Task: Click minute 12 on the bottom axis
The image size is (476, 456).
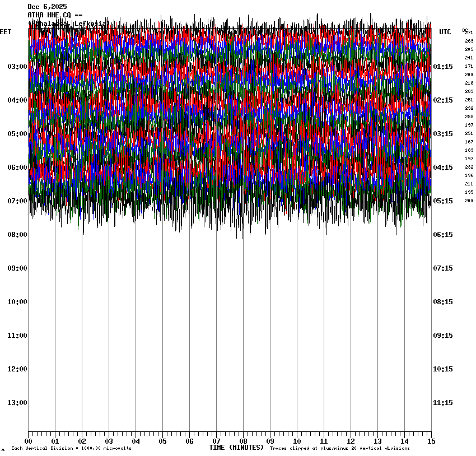Action: point(351,441)
